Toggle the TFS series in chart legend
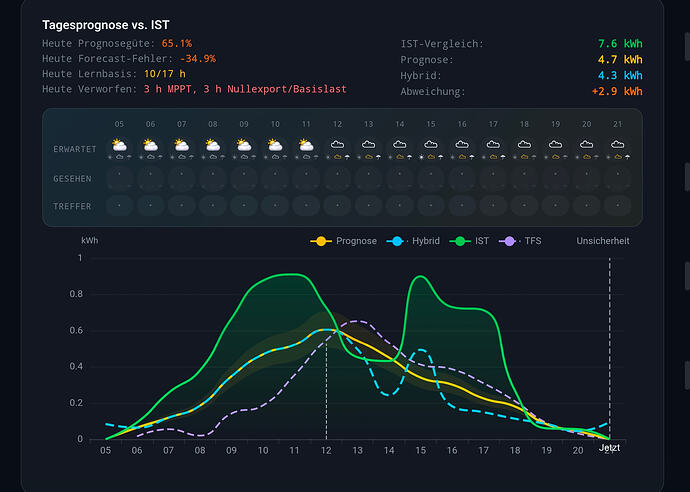 (520, 241)
